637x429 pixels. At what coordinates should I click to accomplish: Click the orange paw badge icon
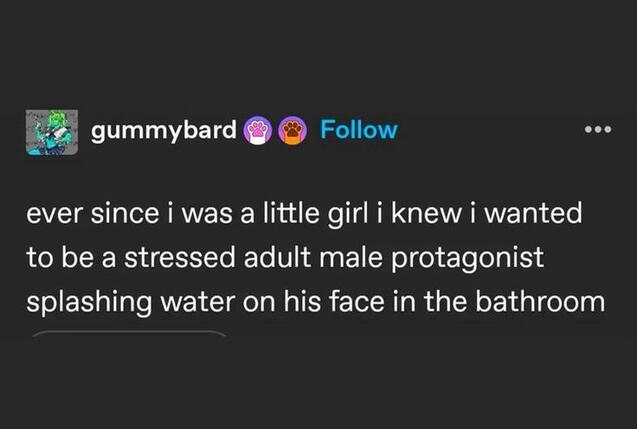tap(292, 130)
